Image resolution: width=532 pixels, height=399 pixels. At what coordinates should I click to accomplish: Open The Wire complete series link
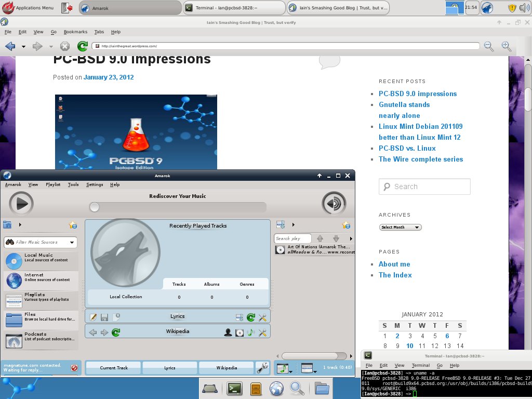click(x=421, y=159)
